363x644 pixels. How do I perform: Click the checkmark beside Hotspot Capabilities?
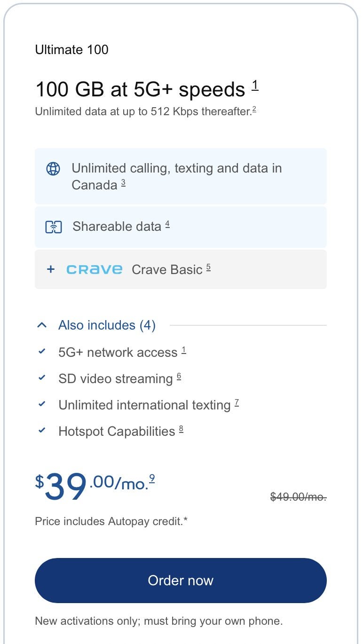(x=43, y=430)
